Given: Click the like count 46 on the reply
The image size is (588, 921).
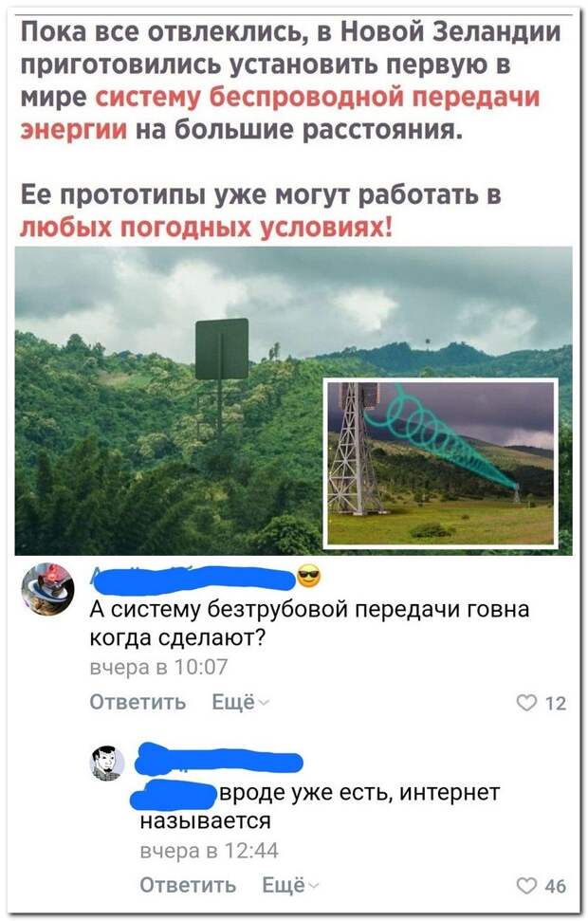Looking at the screenshot, I should (x=555, y=886).
